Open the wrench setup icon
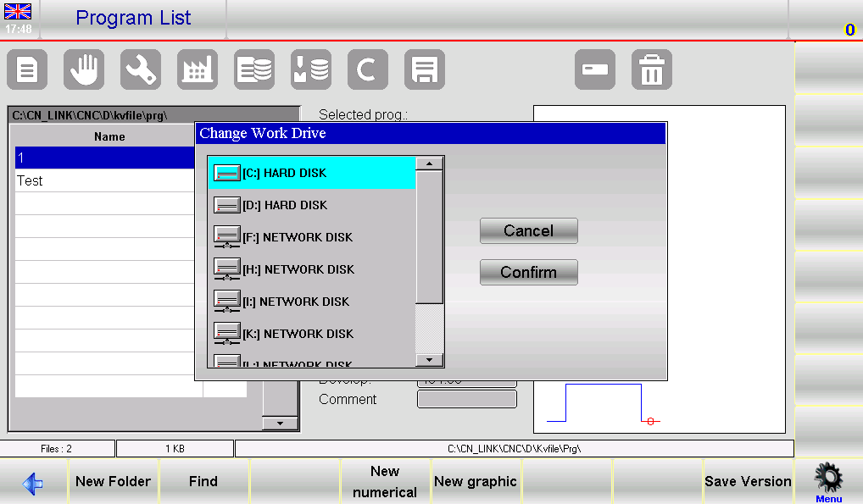This screenshot has height=504, width=863. coord(140,69)
